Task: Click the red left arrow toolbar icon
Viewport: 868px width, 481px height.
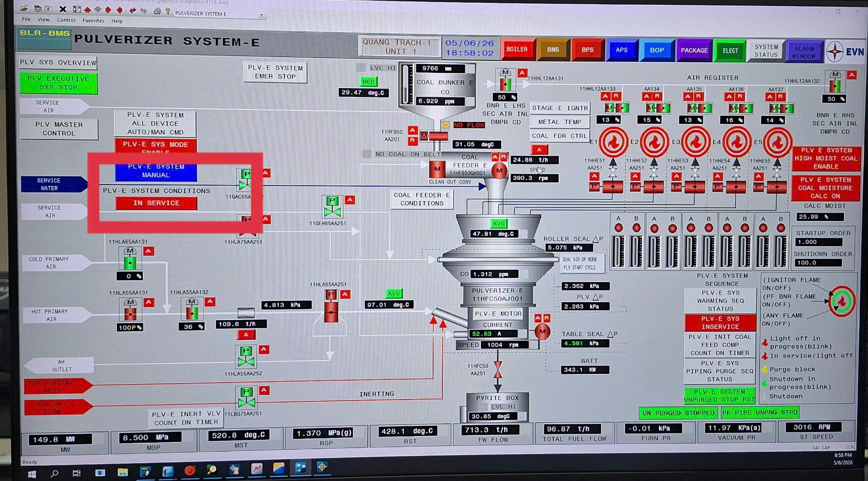Action: [119, 9]
